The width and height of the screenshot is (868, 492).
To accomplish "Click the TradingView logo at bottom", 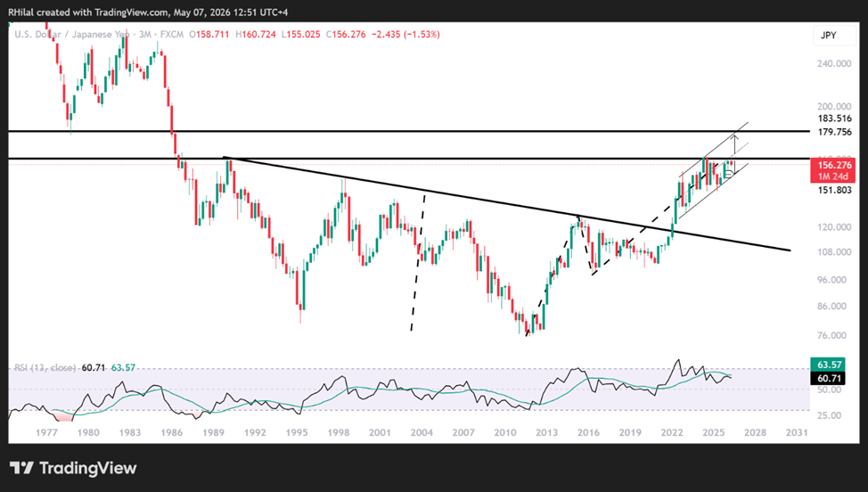I will [x=73, y=468].
